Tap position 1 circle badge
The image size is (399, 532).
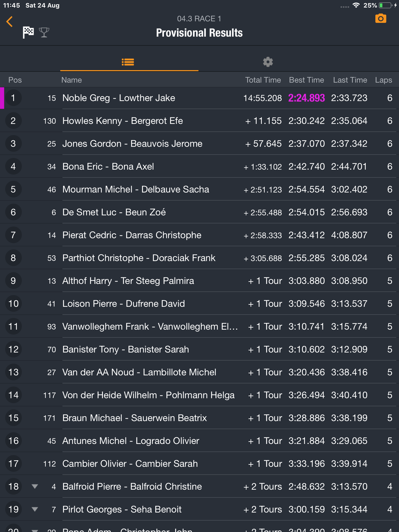pos(13,98)
